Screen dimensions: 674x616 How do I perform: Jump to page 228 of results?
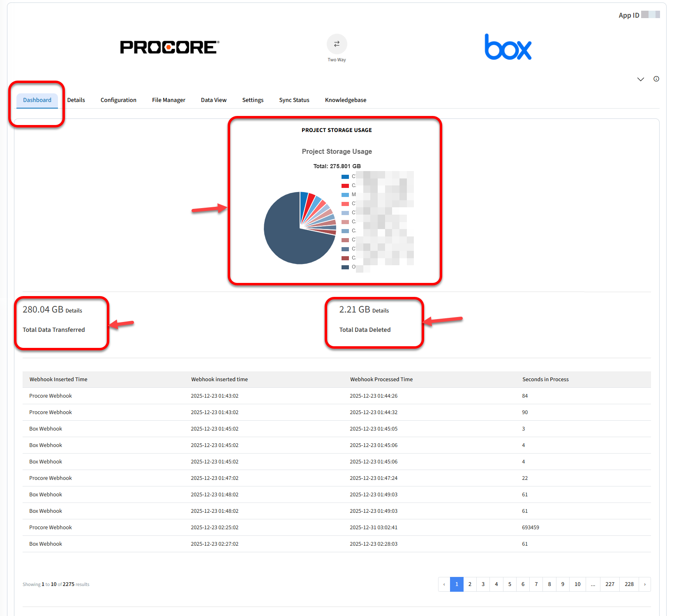629,584
